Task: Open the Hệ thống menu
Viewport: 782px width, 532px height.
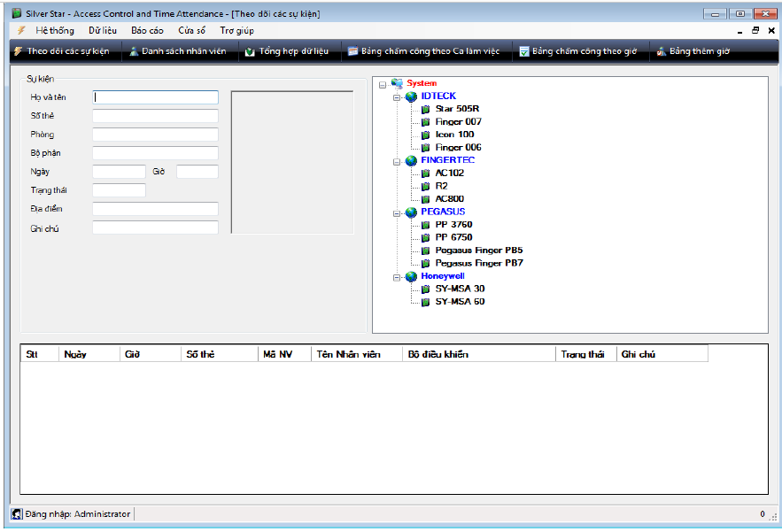Action: coord(54,30)
